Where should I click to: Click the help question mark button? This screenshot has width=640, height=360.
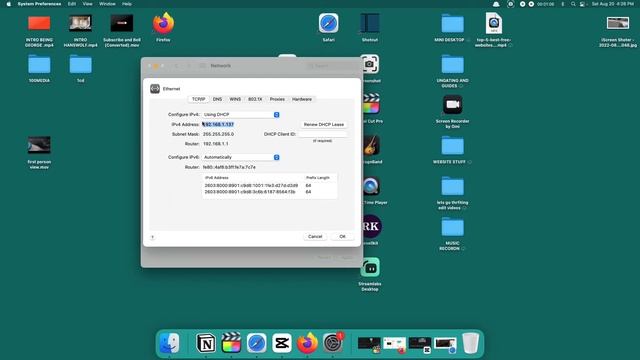(x=153, y=237)
